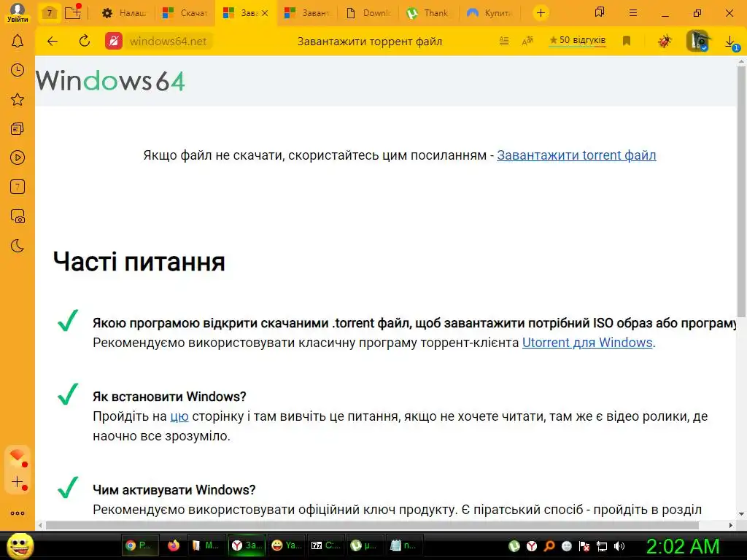Click the Чим активувати Windows? question
This screenshot has height=560, width=747.
click(174, 490)
